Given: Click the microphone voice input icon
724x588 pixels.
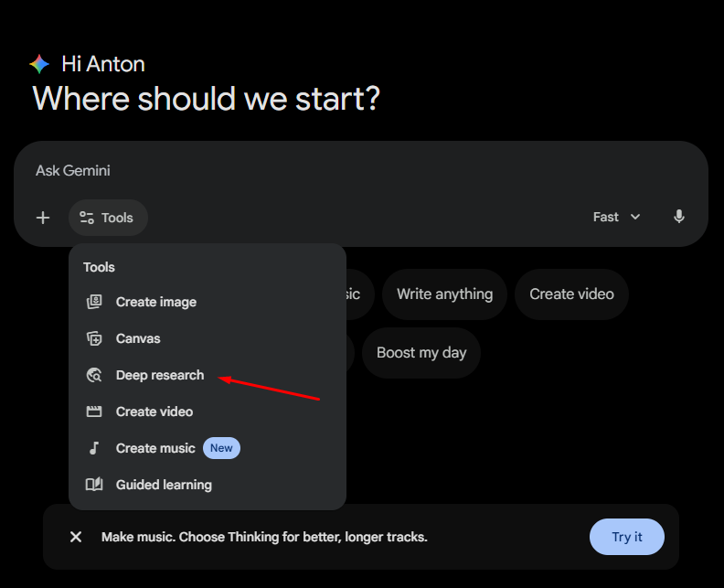Looking at the screenshot, I should tap(679, 217).
